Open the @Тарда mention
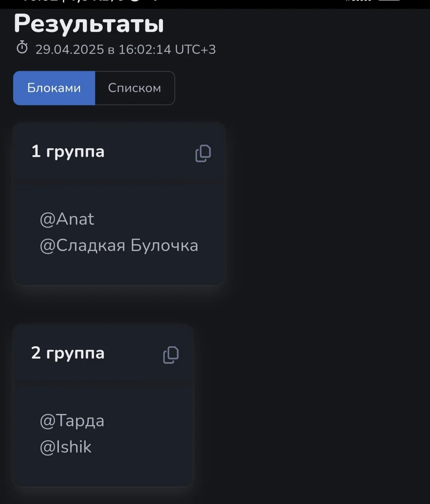 pos(72,421)
